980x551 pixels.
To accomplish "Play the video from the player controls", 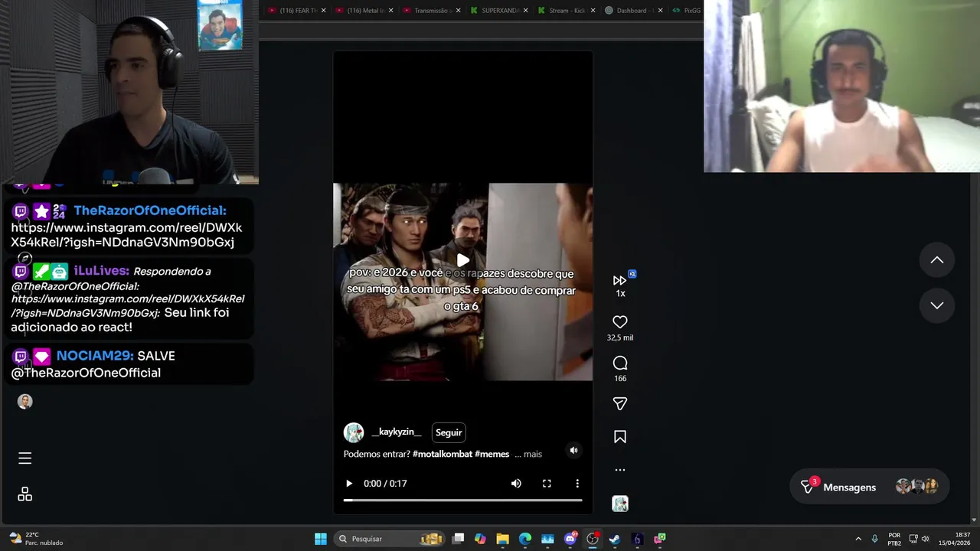I will pos(349,484).
